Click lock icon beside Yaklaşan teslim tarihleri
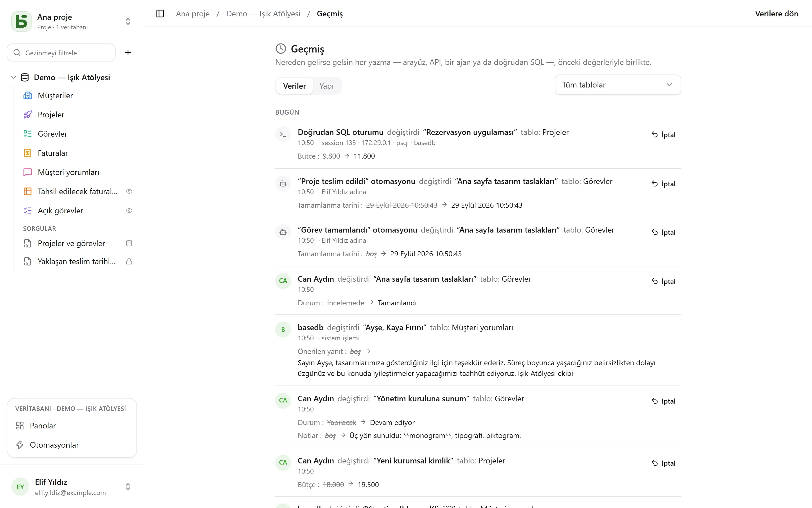This screenshot has height=508, width=812. 129,261
